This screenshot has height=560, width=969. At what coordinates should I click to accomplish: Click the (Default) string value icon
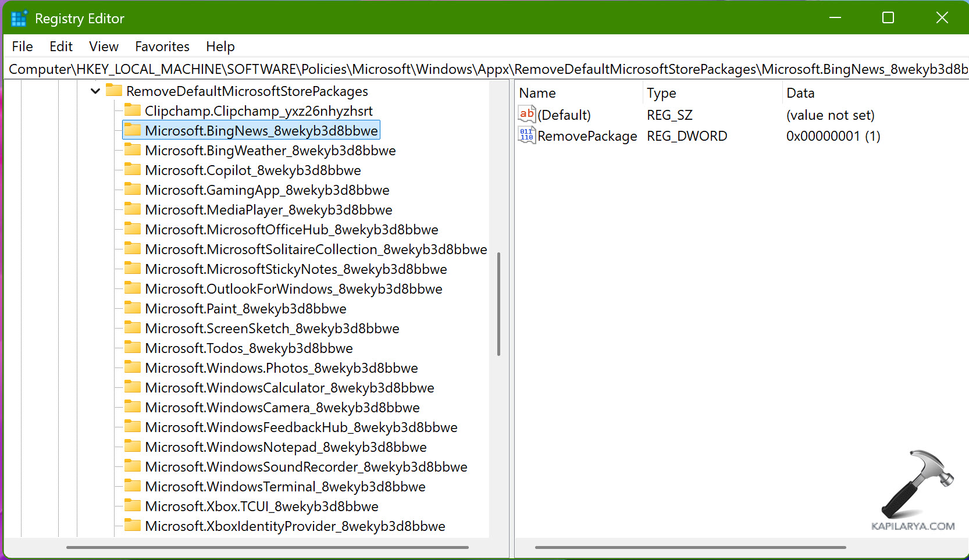[x=526, y=115]
